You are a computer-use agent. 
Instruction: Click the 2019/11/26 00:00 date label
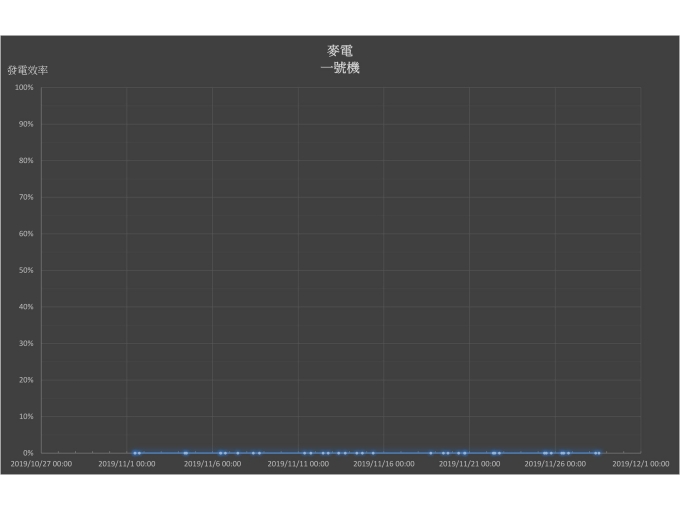[x=555, y=464]
